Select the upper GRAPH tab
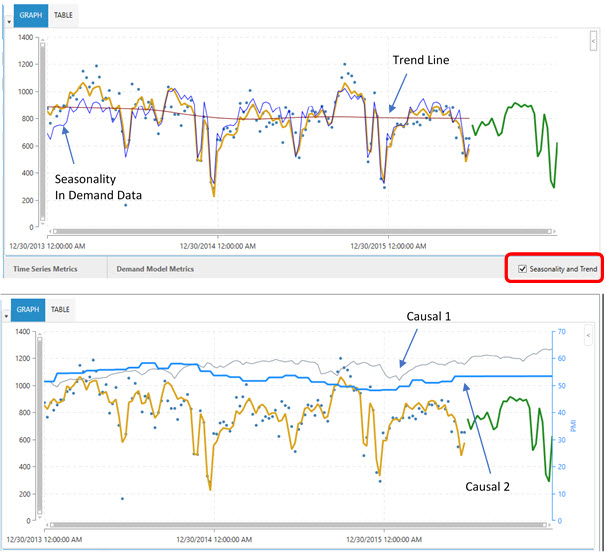Viewport: 606px width, 552px height. (x=31, y=16)
